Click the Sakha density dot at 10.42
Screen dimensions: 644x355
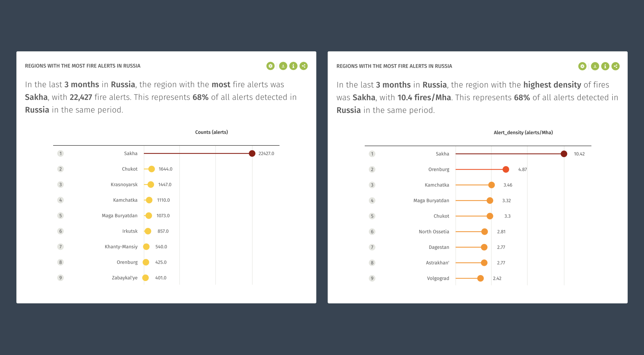564,154
